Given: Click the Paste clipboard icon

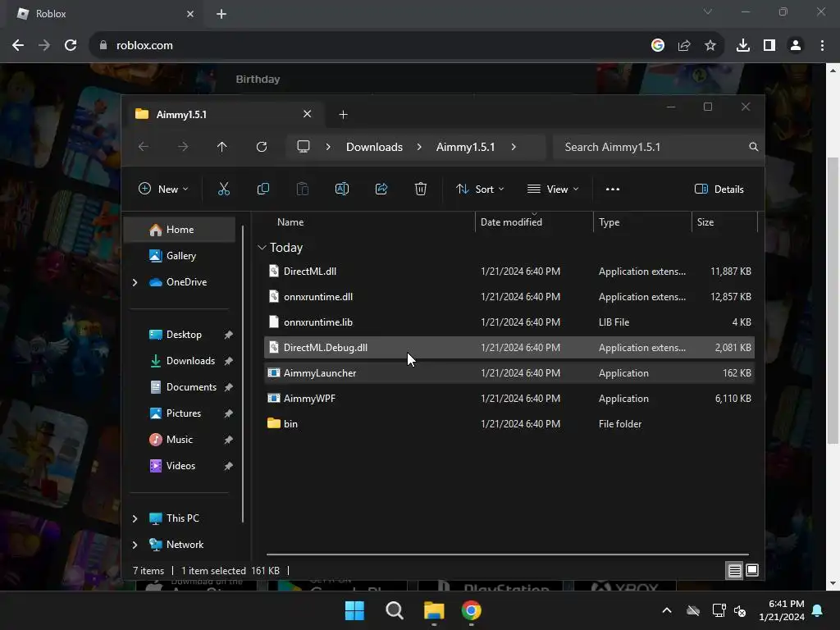Looking at the screenshot, I should (303, 189).
